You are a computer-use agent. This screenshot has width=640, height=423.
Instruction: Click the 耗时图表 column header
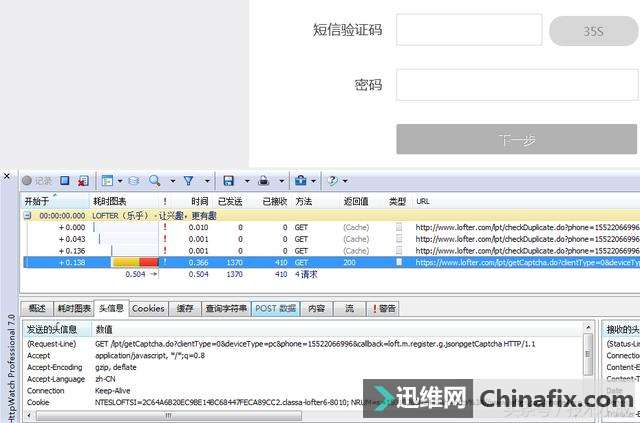coord(124,201)
